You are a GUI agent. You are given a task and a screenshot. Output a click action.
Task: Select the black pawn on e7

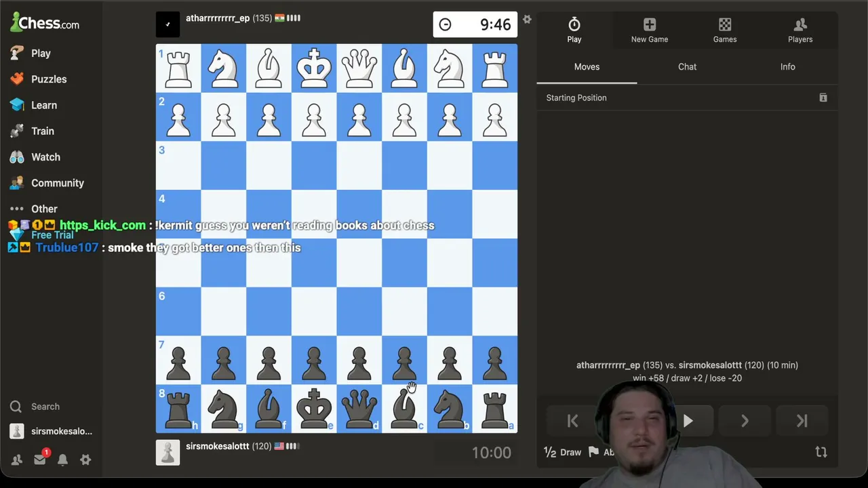point(314,360)
